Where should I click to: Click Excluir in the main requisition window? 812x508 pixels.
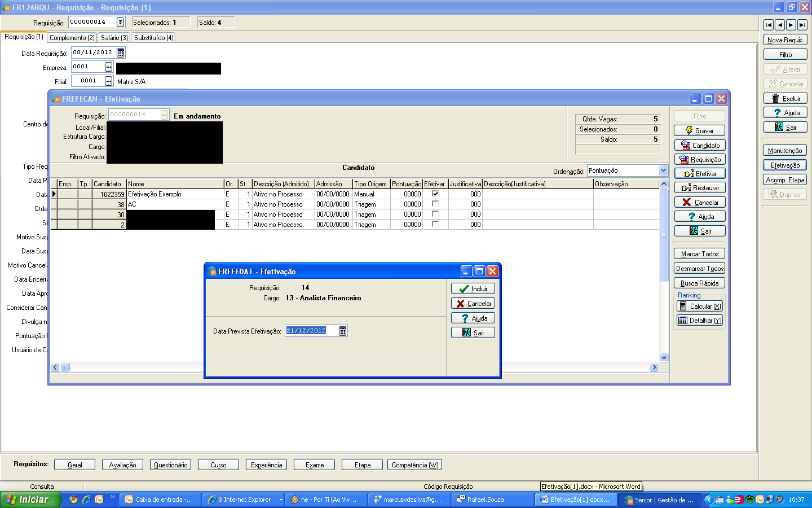point(785,98)
